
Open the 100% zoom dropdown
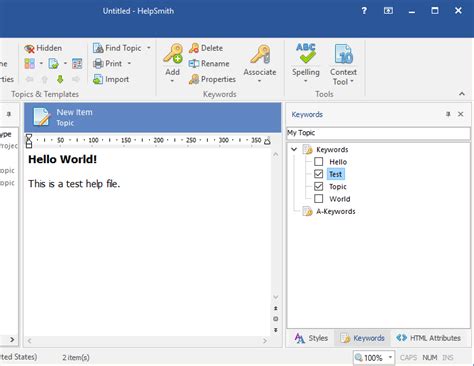pos(390,358)
